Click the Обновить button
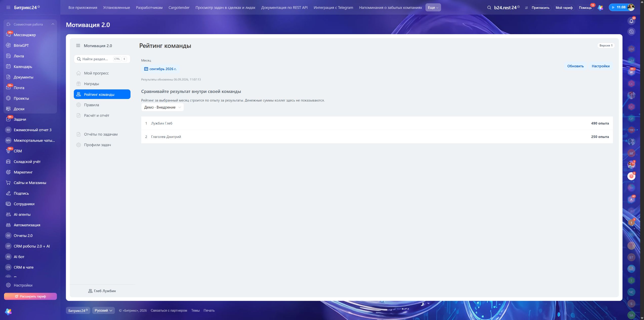The image size is (644, 320). point(575,66)
